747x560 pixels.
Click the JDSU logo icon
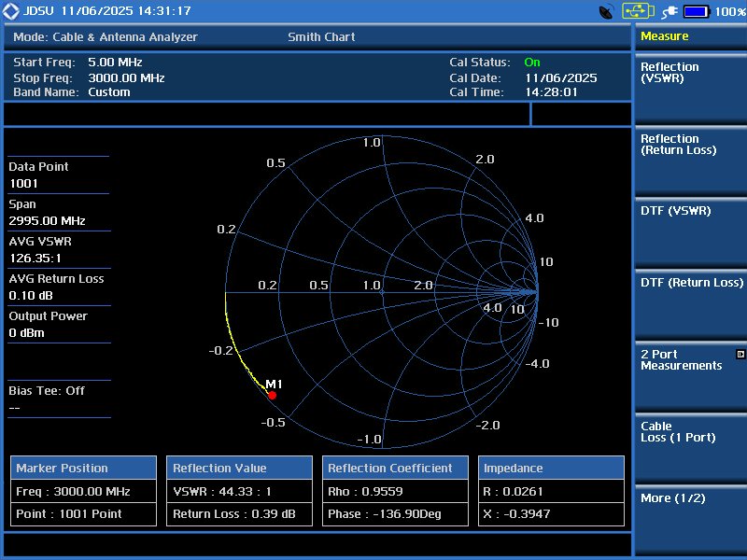(10, 11)
